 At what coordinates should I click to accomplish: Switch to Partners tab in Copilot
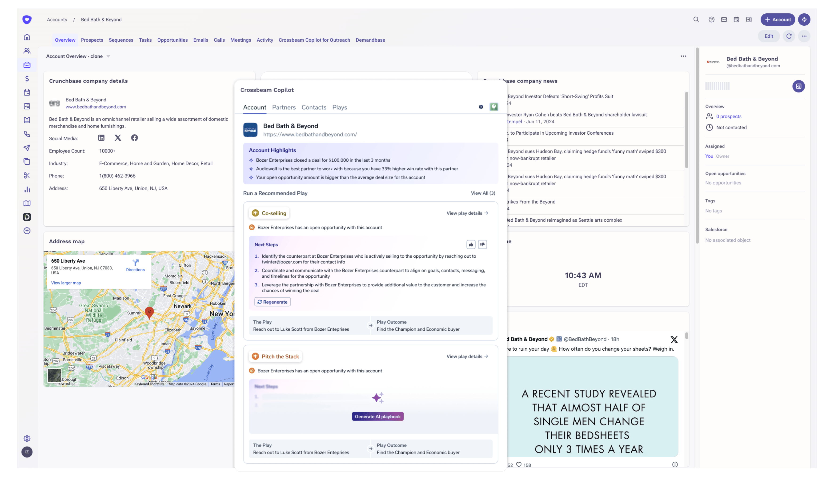point(284,107)
